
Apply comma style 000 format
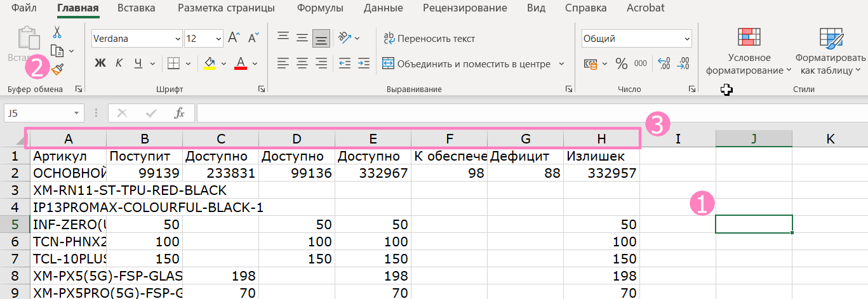641,63
